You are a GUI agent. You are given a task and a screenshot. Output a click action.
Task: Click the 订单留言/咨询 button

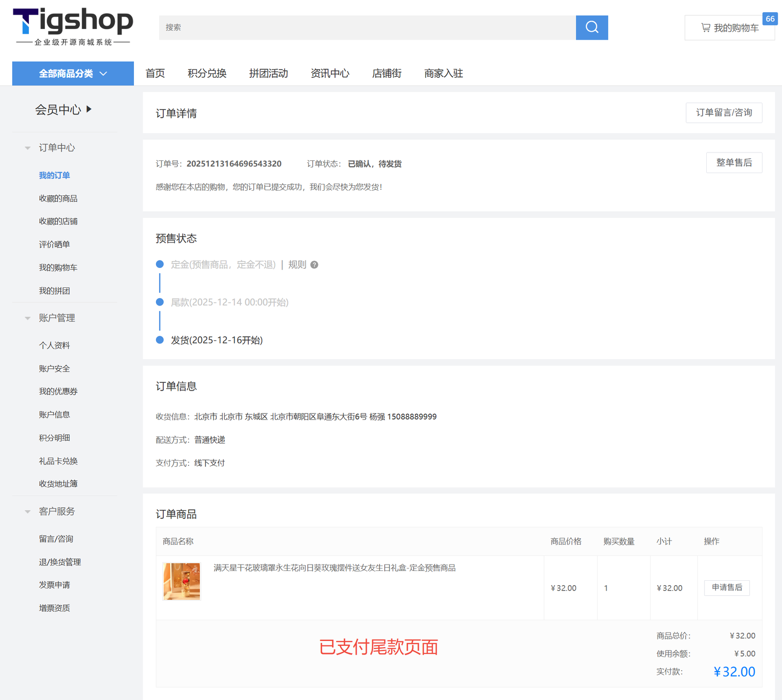(x=723, y=112)
